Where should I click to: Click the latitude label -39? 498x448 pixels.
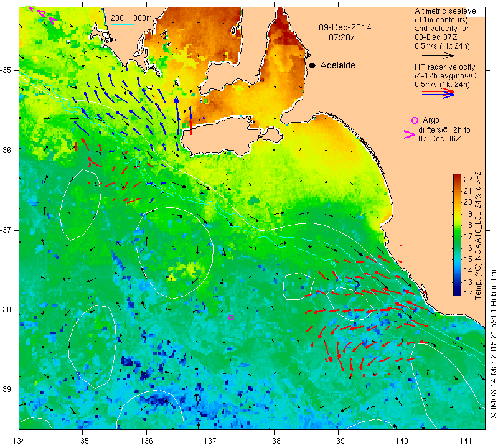pyautogui.click(x=8, y=390)
